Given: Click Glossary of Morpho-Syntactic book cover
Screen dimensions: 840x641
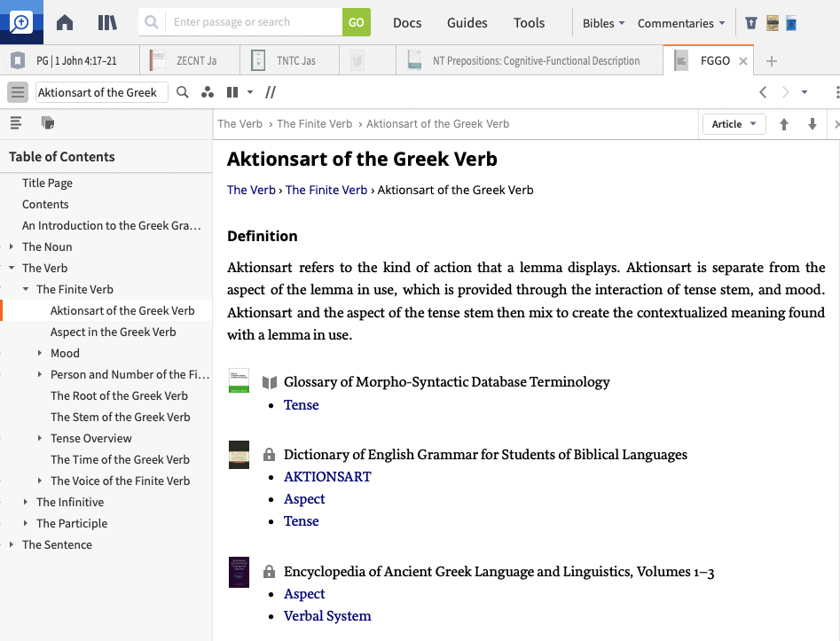Looking at the screenshot, I should 239,380.
